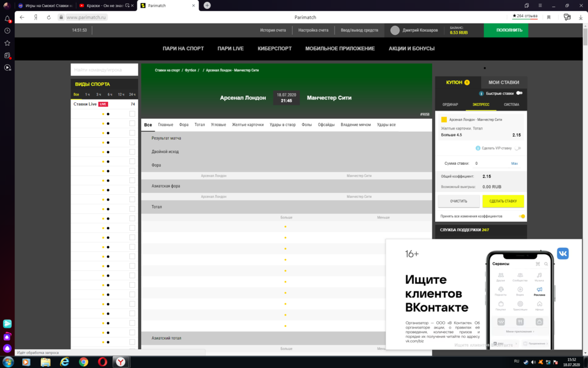Open downloads arrow icon in browser
This screenshot has height=368, width=588.
[x=581, y=17]
